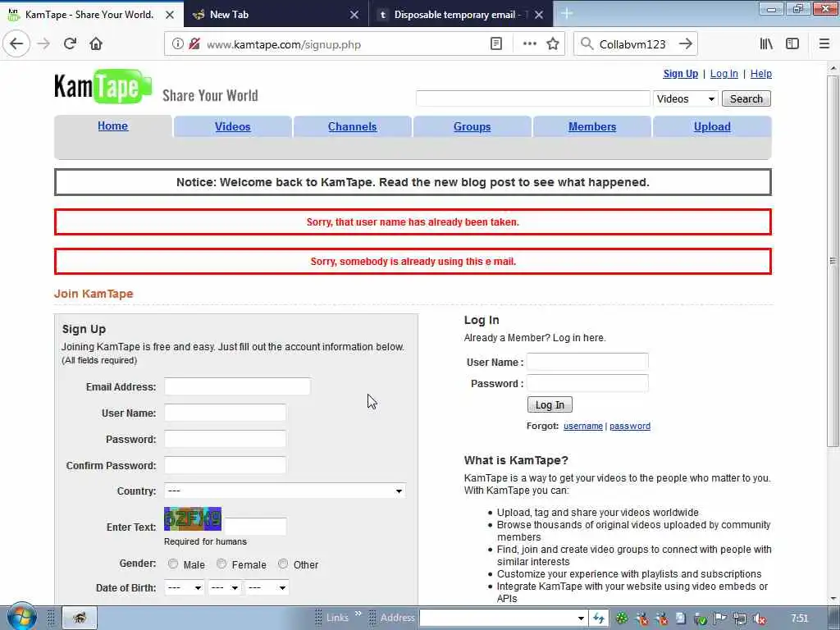This screenshot has height=630, width=840.
Task: Click the top Log In link
Action: [x=724, y=73]
